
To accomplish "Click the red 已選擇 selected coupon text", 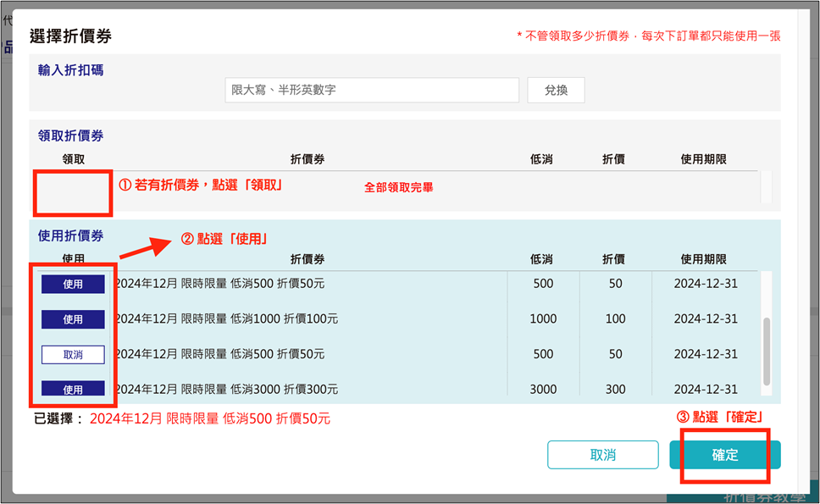I will click(209, 418).
